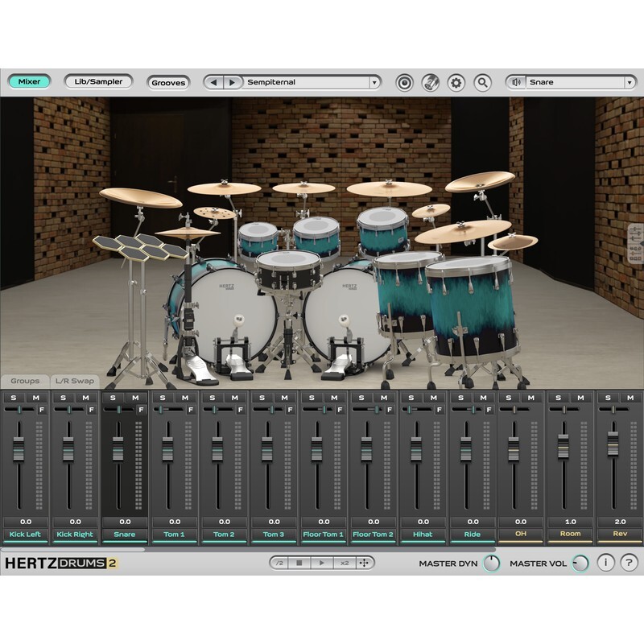The width and height of the screenshot is (644, 644).
Task: Switch to the L/R Swap tab
Action: click(x=73, y=381)
